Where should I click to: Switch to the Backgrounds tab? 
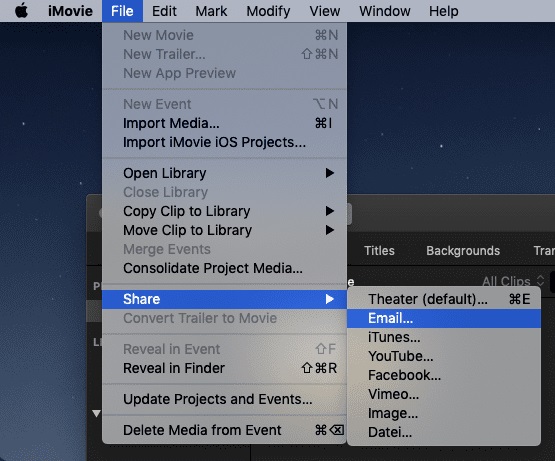(463, 251)
